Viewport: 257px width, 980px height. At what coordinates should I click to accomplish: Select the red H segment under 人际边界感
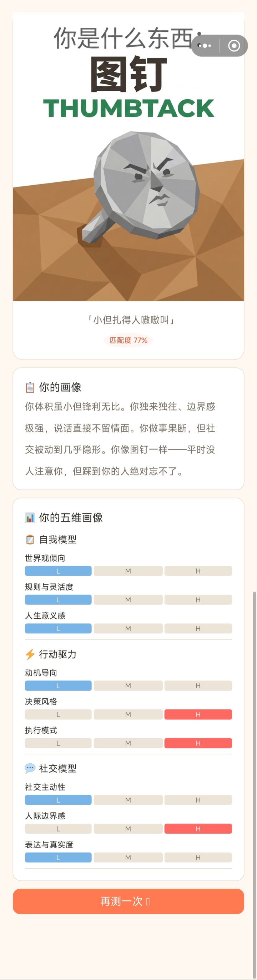pyautogui.click(x=198, y=829)
